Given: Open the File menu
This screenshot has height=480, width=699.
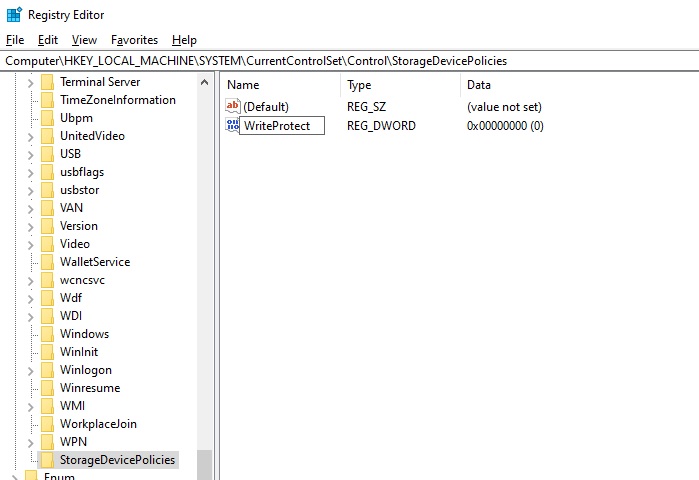Looking at the screenshot, I should [15, 40].
